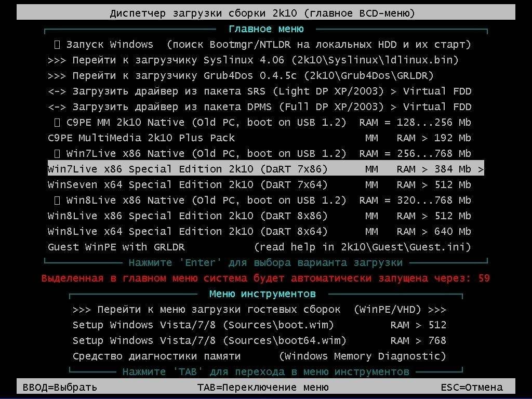
Task: Click 'ESC=Отмена' in the bottom bar
Action: coord(472,388)
